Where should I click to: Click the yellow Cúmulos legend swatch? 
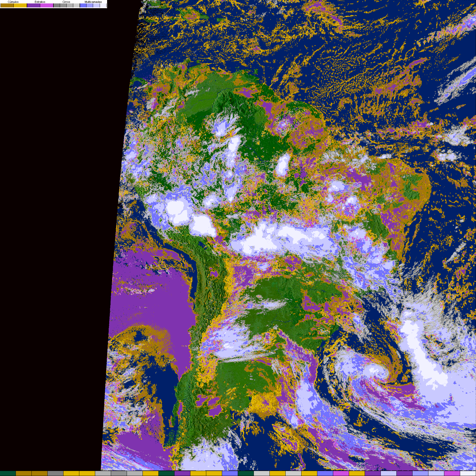point(20,6)
